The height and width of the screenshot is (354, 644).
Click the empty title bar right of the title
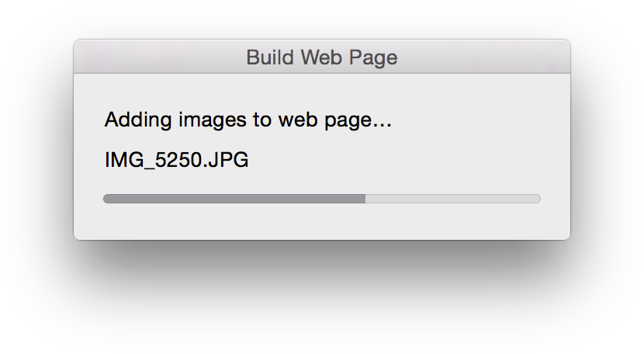484,57
